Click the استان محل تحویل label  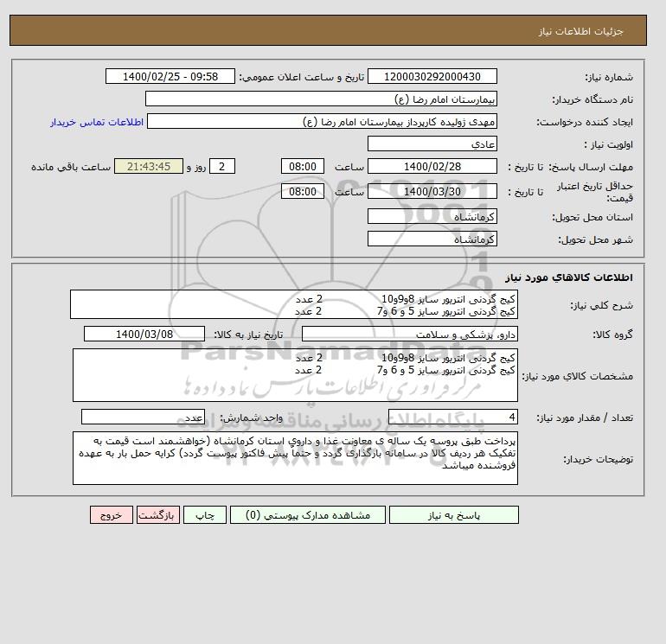[x=592, y=217]
